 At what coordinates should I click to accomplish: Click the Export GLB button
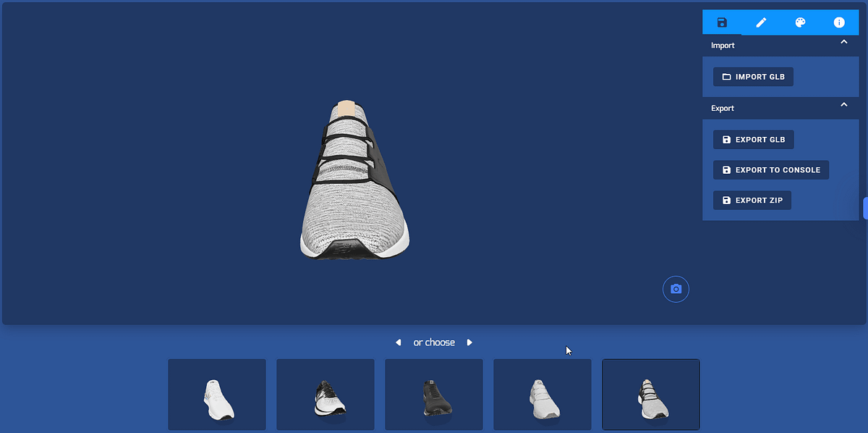(x=753, y=139)
